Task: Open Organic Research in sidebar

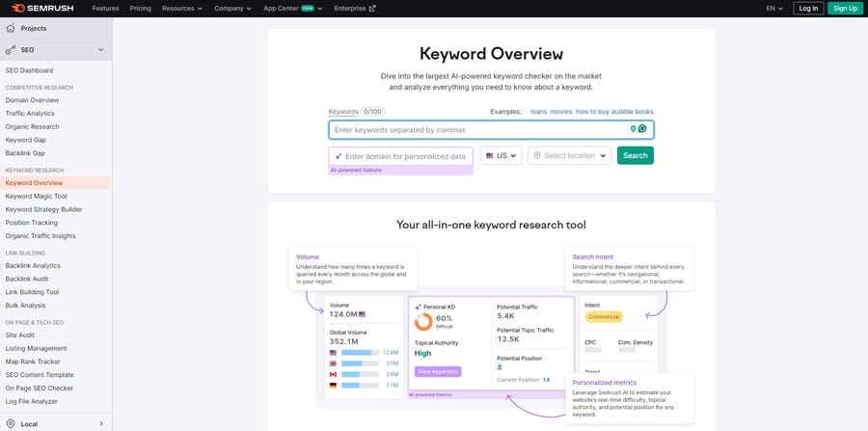Action: 32,126
